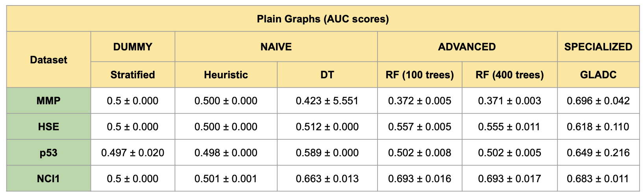This screenshot has height=196, width=644.
Task: Select the Dataset header cell
Action: pos(49,60)
